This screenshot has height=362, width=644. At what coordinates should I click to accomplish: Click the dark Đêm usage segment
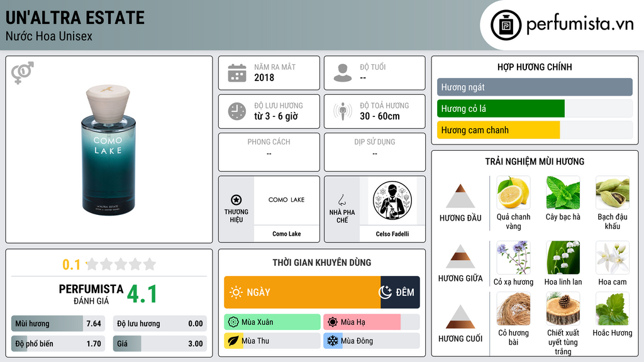[x=400, y=292]
